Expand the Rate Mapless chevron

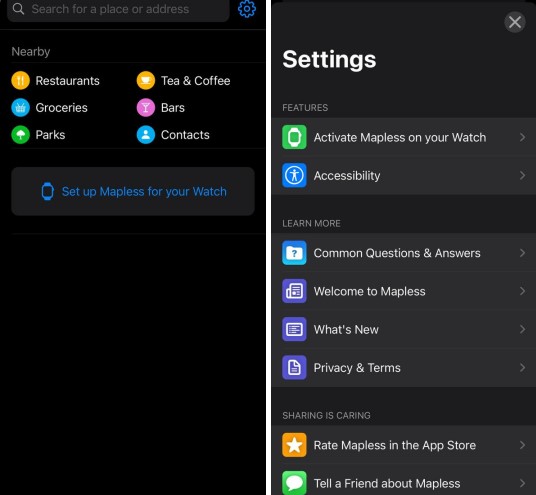[x=522, y=445]
